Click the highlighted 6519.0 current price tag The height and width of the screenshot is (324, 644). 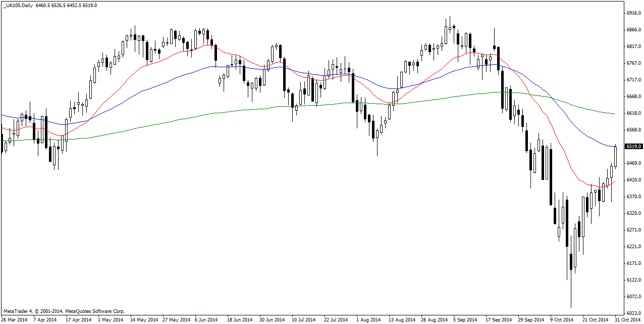633,147
